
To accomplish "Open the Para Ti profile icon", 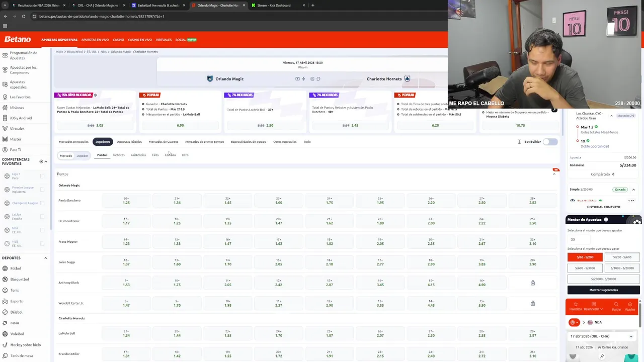I will (x=5, y=150).
